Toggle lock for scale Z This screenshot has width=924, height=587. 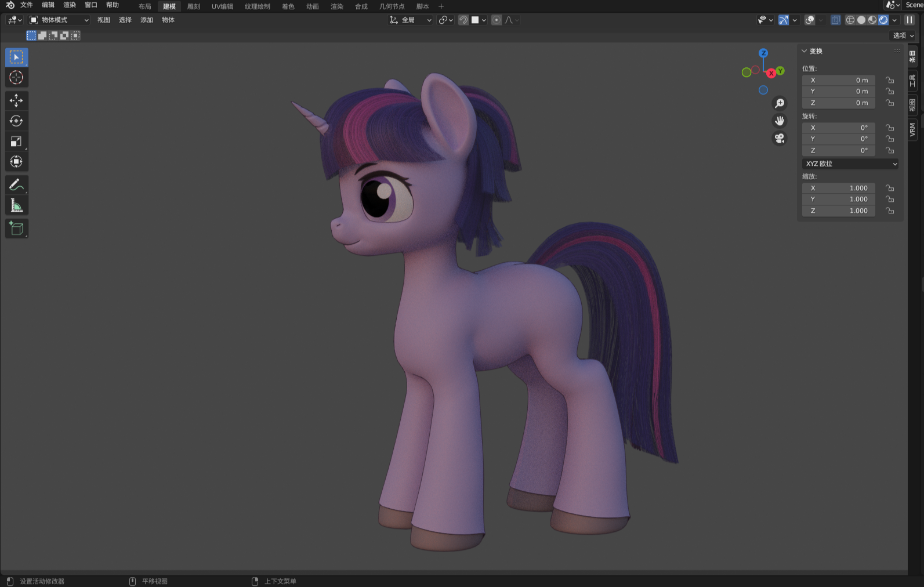pyautogui.click(x=890, y=211)
